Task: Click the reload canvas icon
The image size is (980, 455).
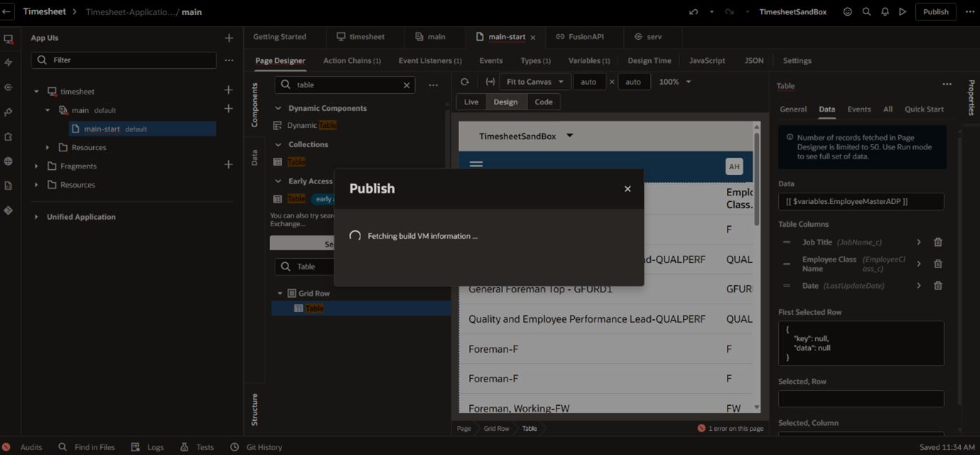Action: pyautogui.click(x=465, y=82)
